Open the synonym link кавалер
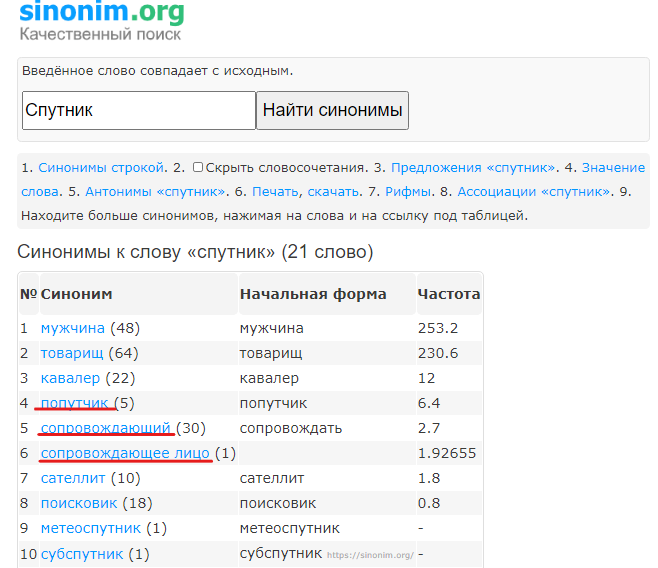Viewport: 658px width, 568px height. 70,378
